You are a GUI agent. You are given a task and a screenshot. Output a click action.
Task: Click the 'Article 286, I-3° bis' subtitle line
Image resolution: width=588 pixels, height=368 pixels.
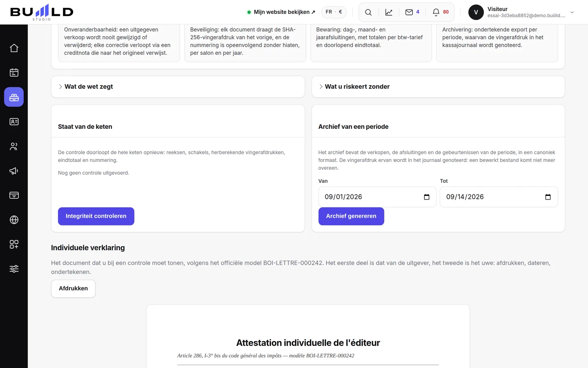click(266, 356)
